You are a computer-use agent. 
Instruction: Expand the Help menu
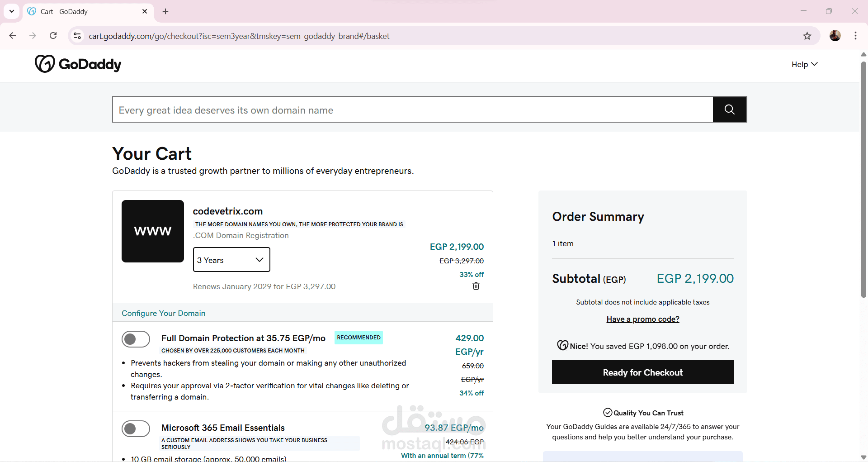pos(805,64)
